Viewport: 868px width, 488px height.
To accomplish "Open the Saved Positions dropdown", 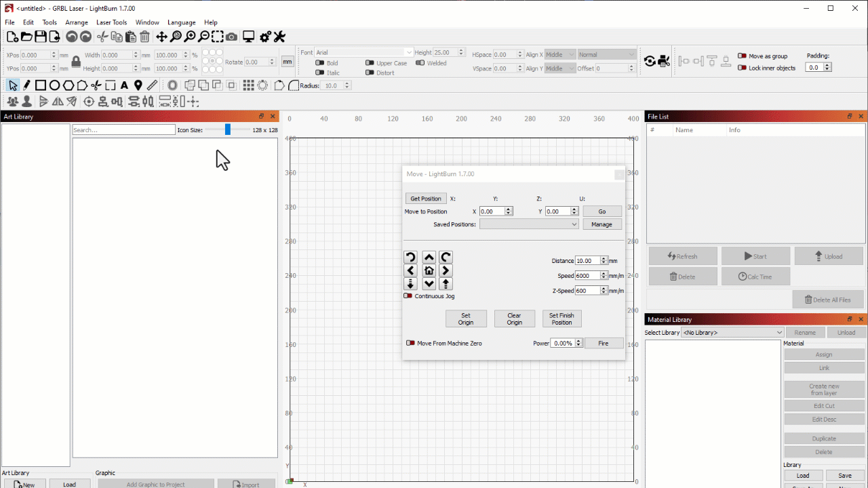I will (x=529, y=224).
